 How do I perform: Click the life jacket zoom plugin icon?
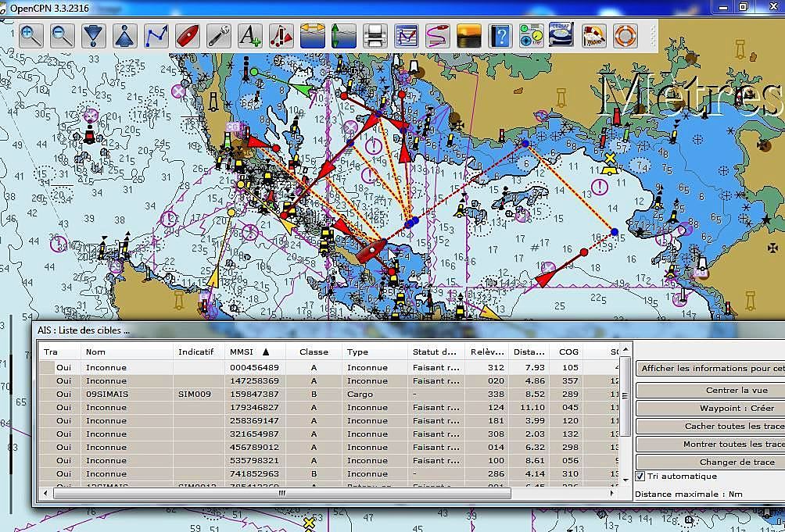click(x=593, y=36)
